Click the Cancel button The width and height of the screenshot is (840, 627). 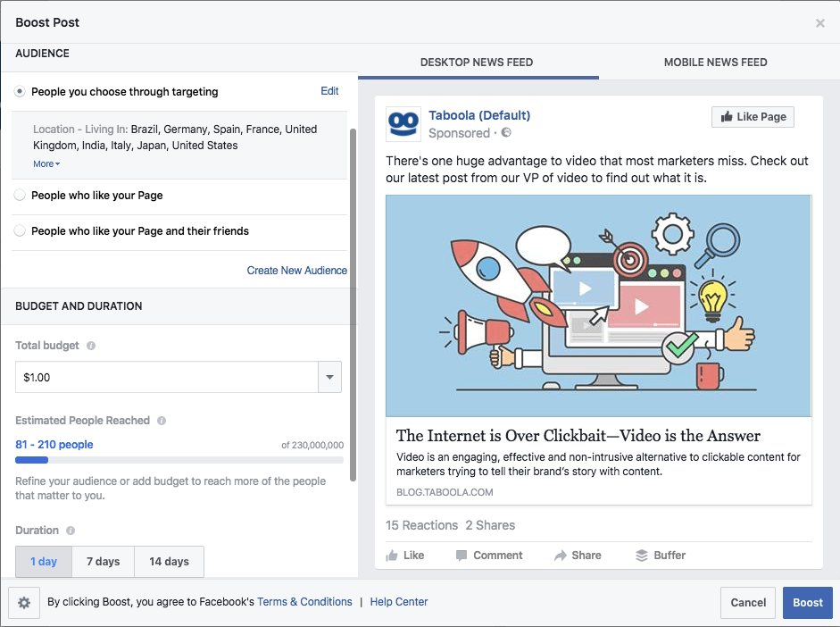click(748, 602)
